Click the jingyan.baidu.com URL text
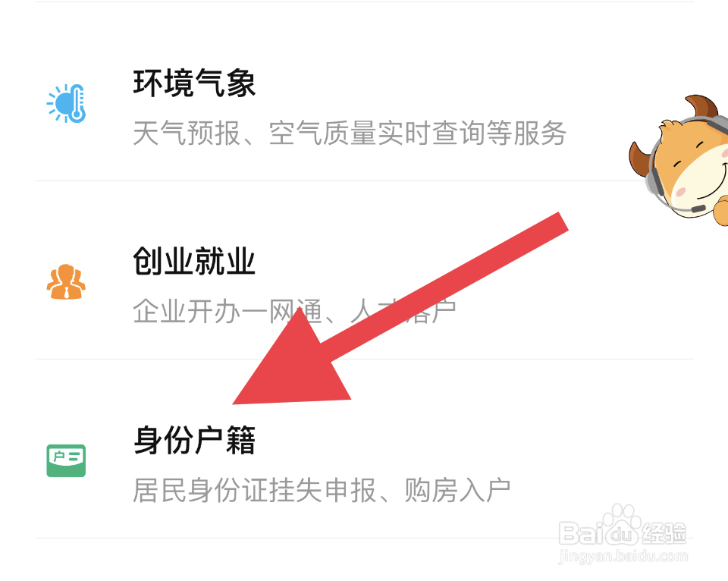 point(623,556)
